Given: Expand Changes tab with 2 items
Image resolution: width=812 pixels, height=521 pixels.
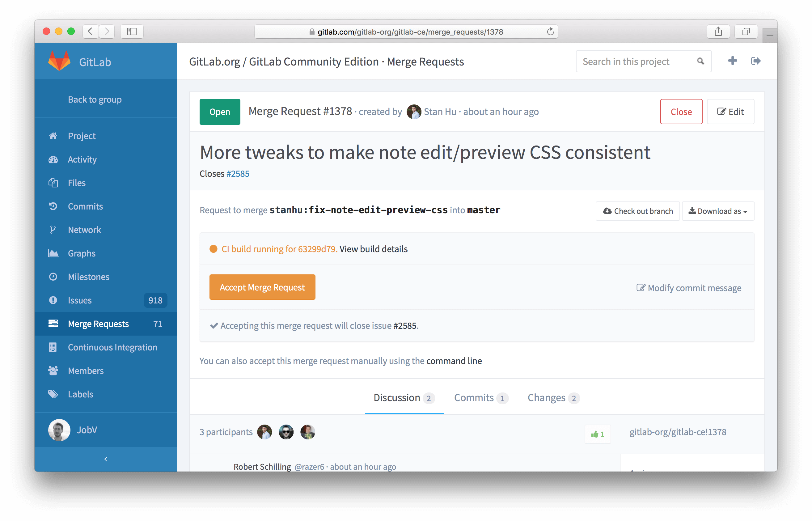Looking at the screenshot, I should pos(552,398).
